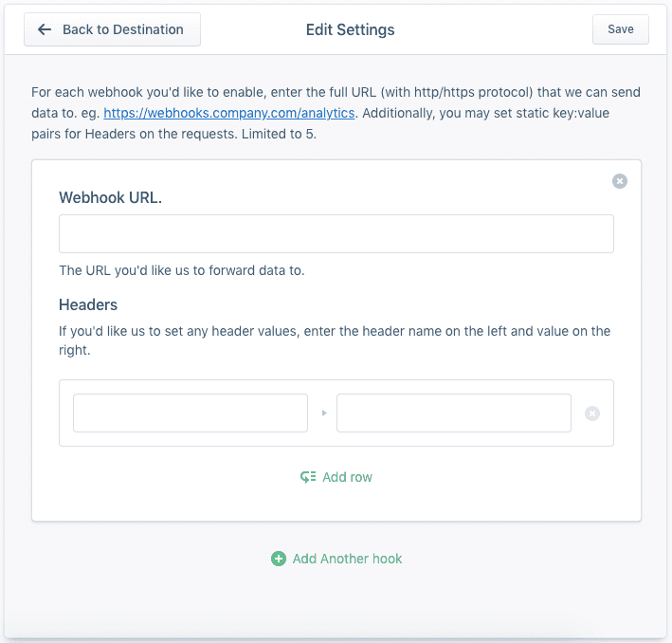Click the back arrow icon
This screenshot has width=672, height=643.
tap(44, 29)
